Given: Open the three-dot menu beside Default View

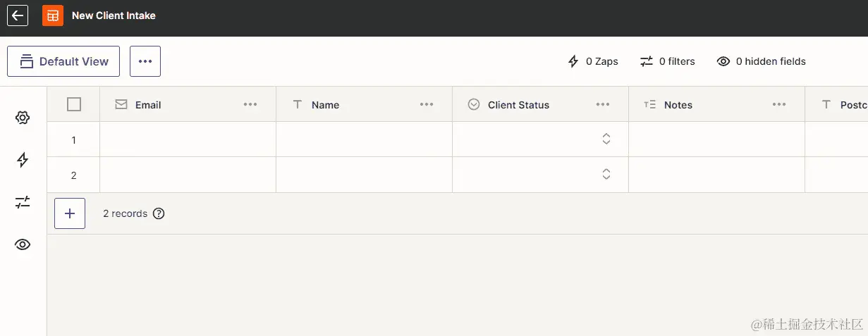Looking at the screenshot, I should [145, 61].
